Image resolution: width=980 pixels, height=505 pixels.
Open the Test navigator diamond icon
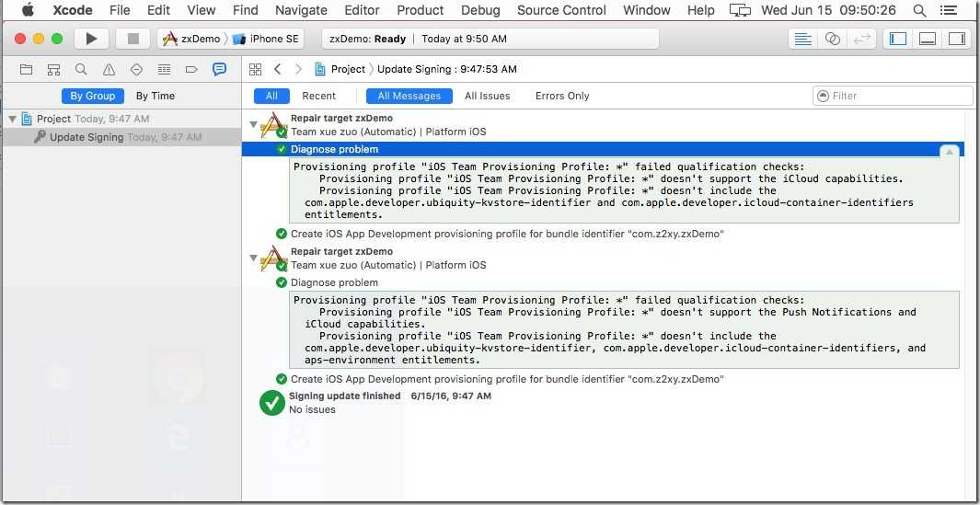[136, 69]
